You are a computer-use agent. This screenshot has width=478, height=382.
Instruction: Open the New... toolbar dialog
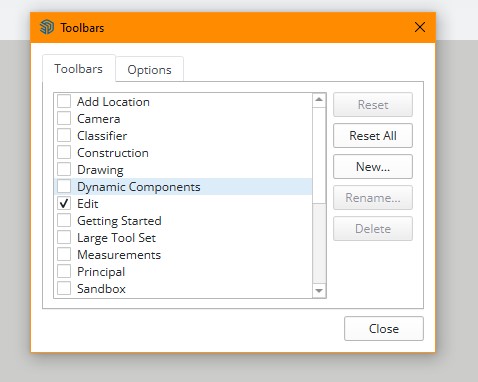pos(373,167)
